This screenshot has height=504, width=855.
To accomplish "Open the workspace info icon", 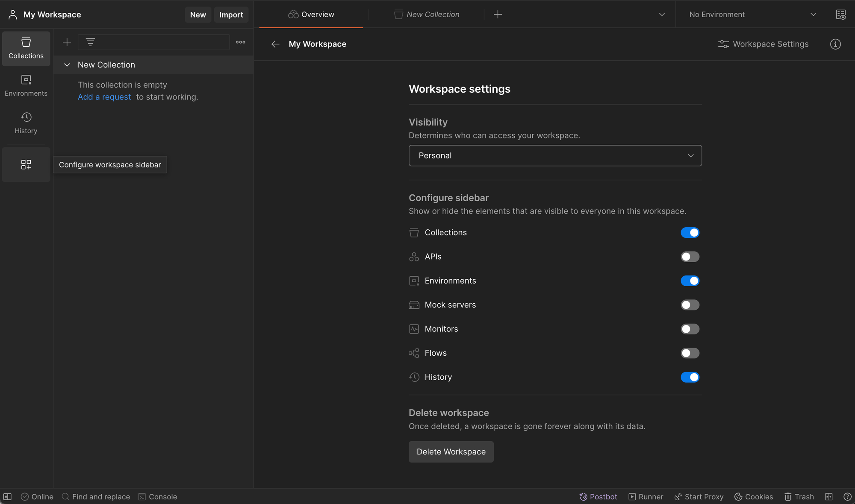I will click(835, 44).
